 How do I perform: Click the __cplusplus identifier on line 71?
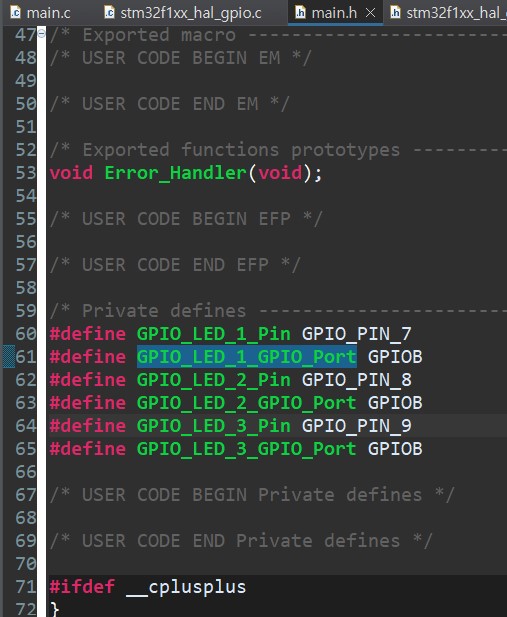(x=186, y=587)
